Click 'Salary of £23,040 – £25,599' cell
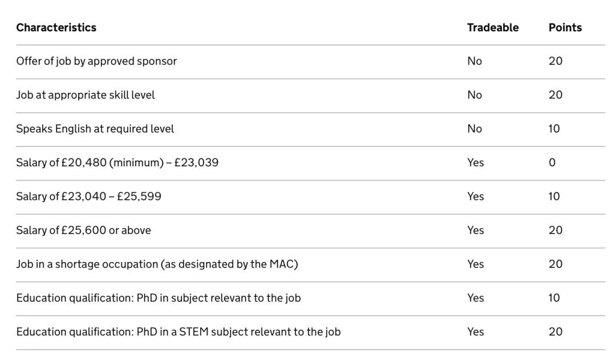 (88, 197)
